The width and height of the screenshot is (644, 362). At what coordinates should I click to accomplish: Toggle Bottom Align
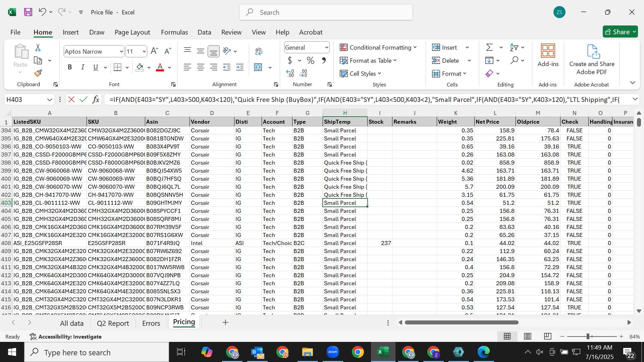213,51
